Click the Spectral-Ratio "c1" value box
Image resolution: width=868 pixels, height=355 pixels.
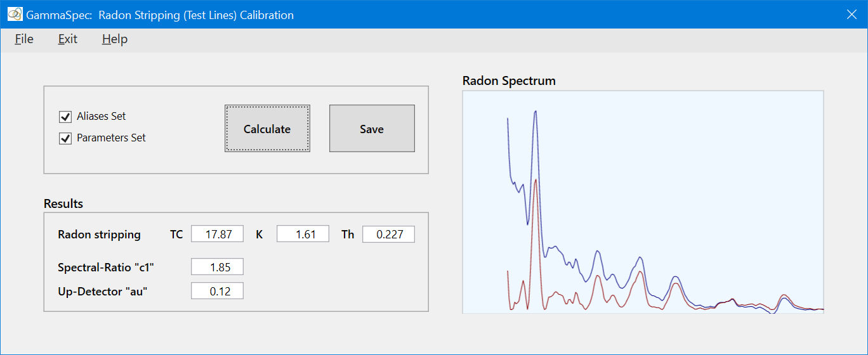coord(217,267)
